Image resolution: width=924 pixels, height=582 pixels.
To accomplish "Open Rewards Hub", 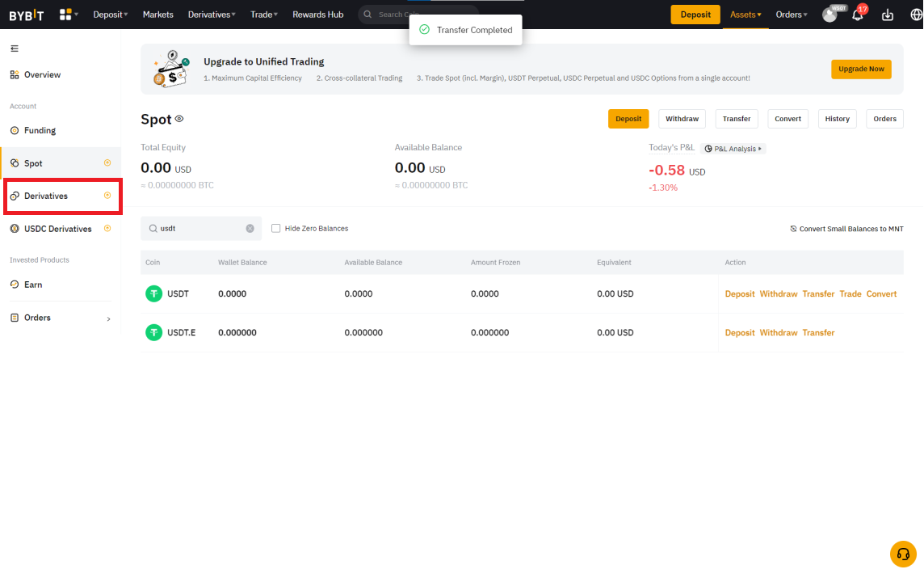I will pos(317,15).
